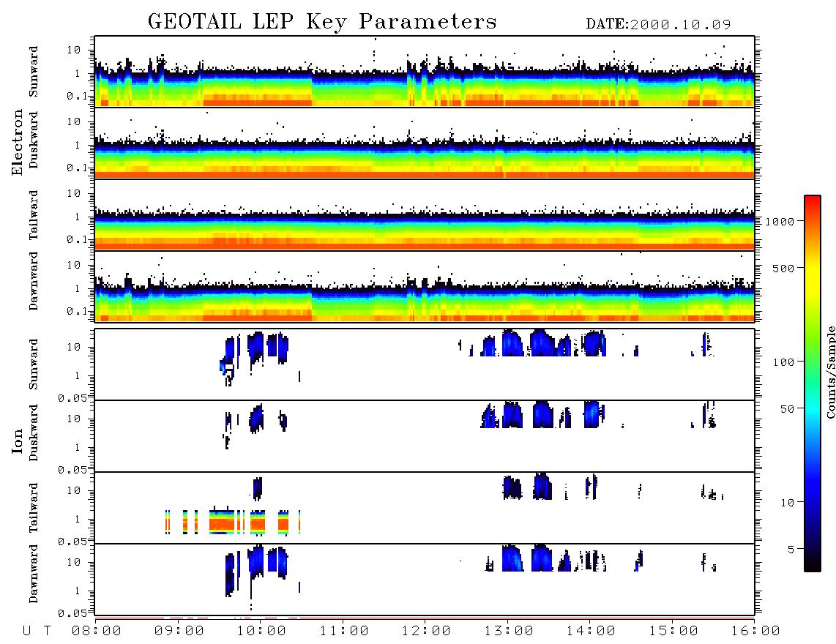Click the colorbar "5" tick label
Image resolution: width=836 pixels, height=644 pixels.
[791, 550]
